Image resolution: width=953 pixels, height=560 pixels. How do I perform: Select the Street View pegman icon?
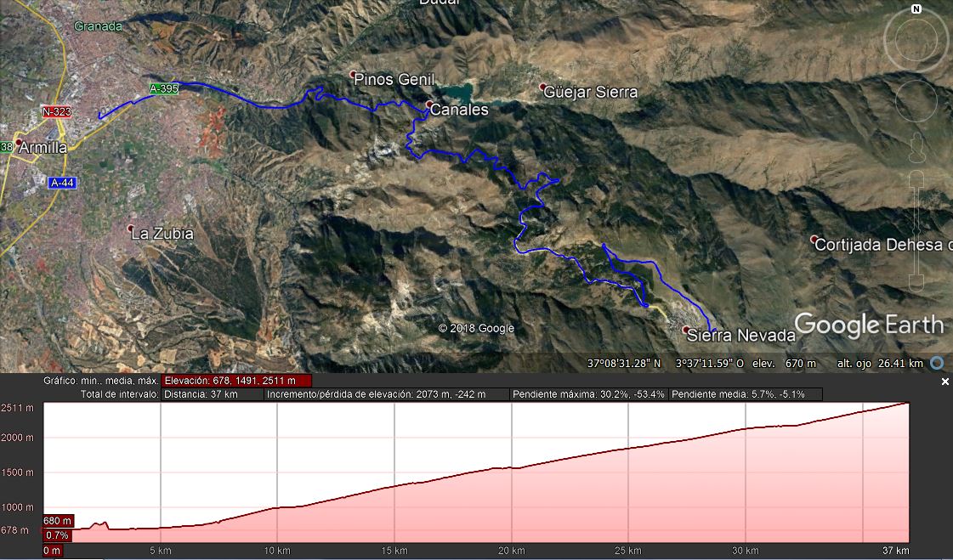(916, 149)
